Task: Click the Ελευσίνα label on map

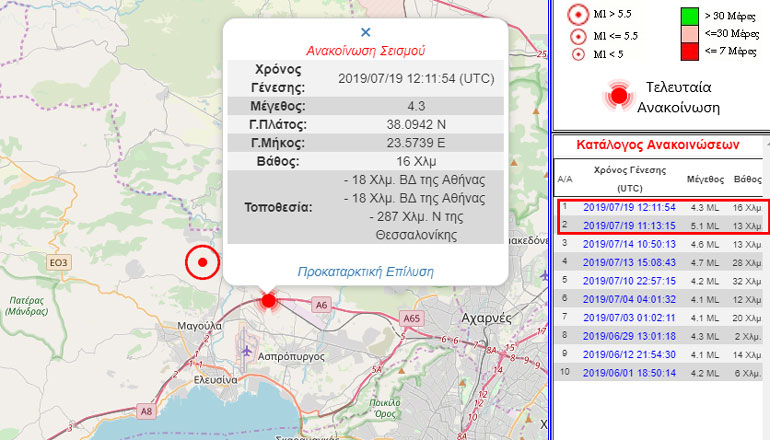Action: pyautogui.click(x=216, y=380)
